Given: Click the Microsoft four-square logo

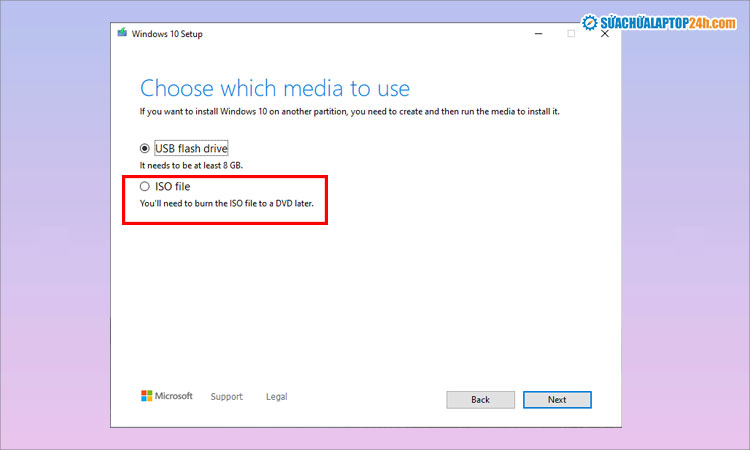Looking at the screenshot, I should pos(147,396).
